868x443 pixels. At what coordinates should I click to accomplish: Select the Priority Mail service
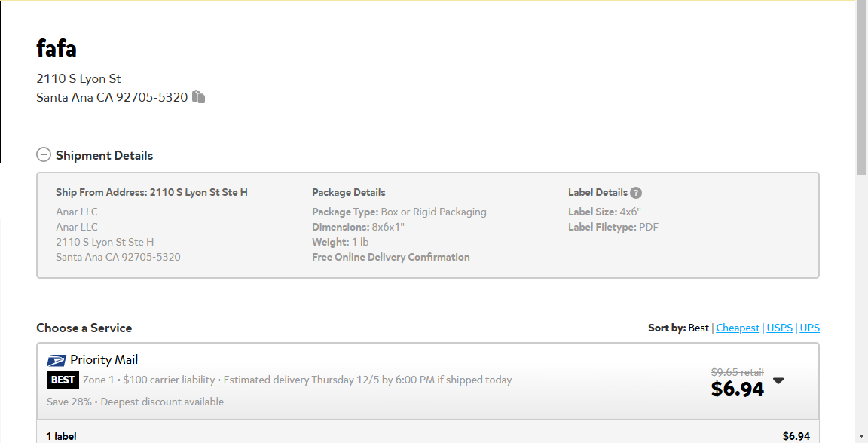428,381
